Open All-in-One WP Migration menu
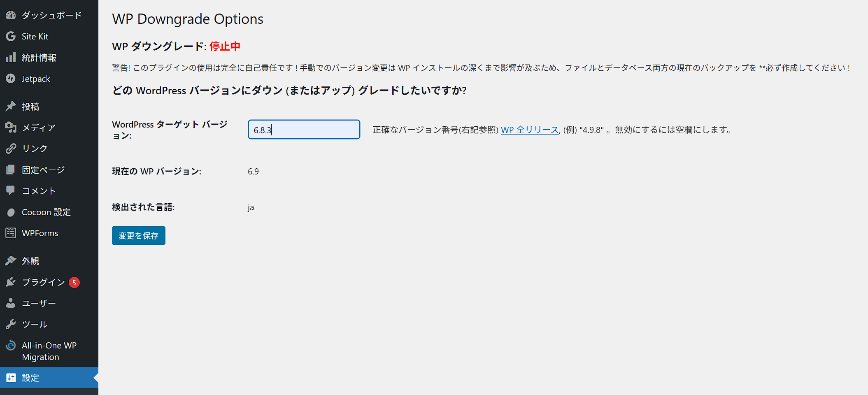 point(49,351)
